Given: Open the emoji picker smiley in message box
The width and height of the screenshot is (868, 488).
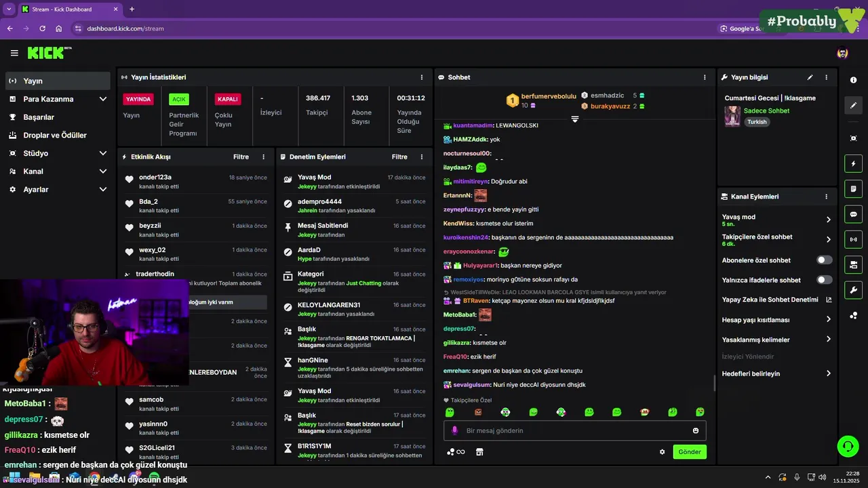Looking at the screenshot, I should (696, 430).
